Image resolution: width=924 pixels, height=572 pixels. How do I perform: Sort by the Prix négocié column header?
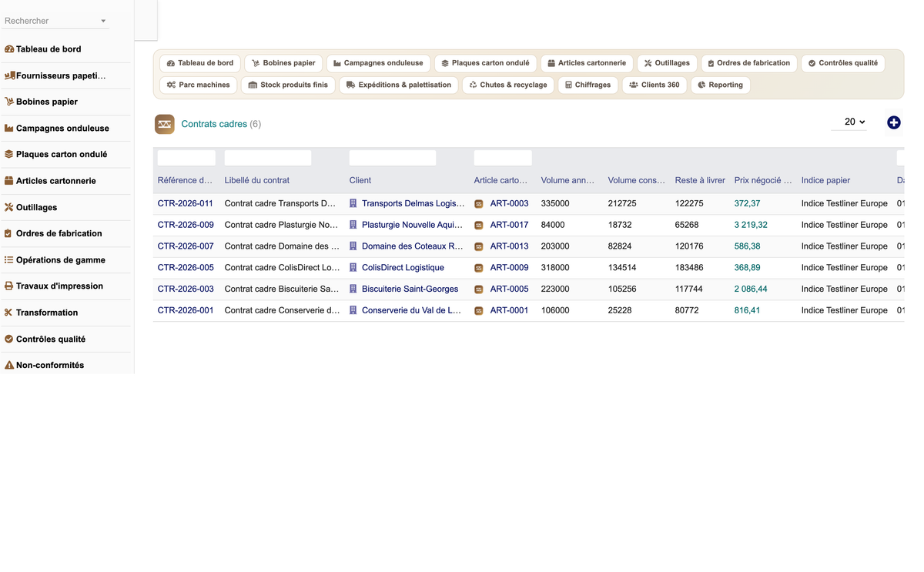point(763,181)
